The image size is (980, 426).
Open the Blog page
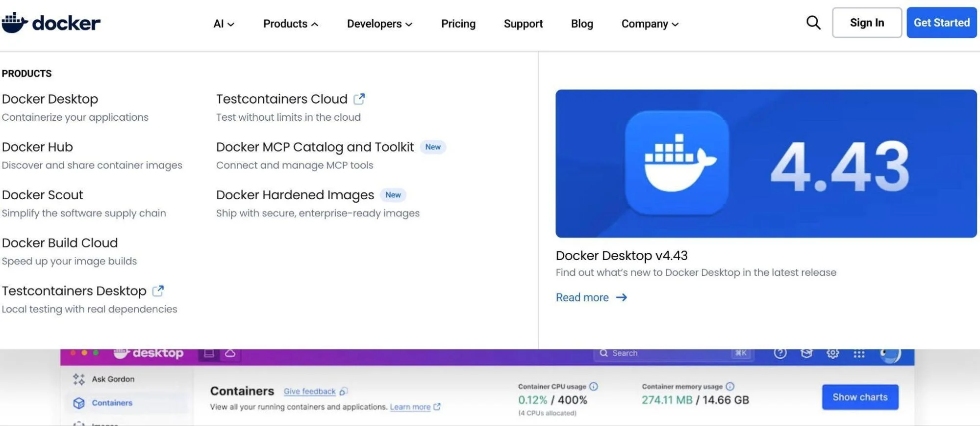pos(582,24)
